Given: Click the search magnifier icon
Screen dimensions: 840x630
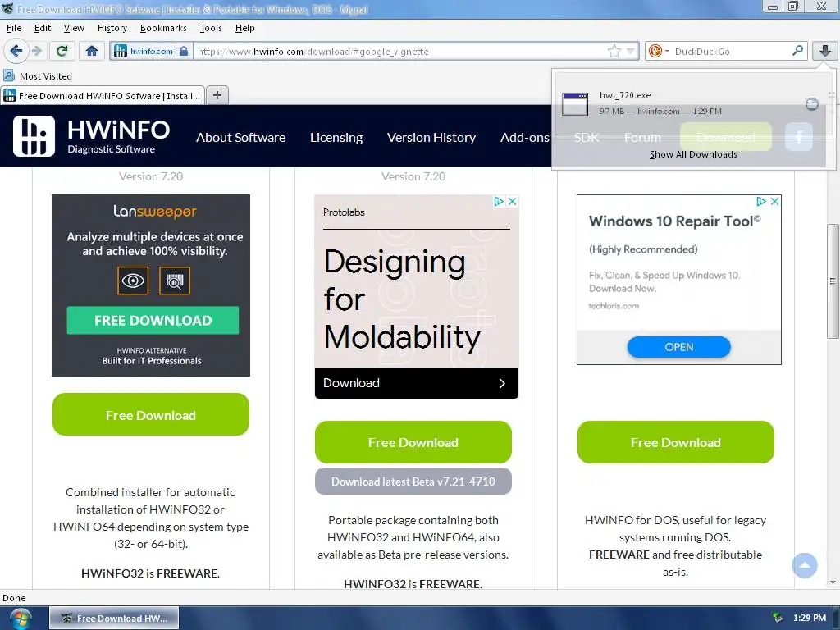Looking at the screenshot, I should tap(797, 51).
